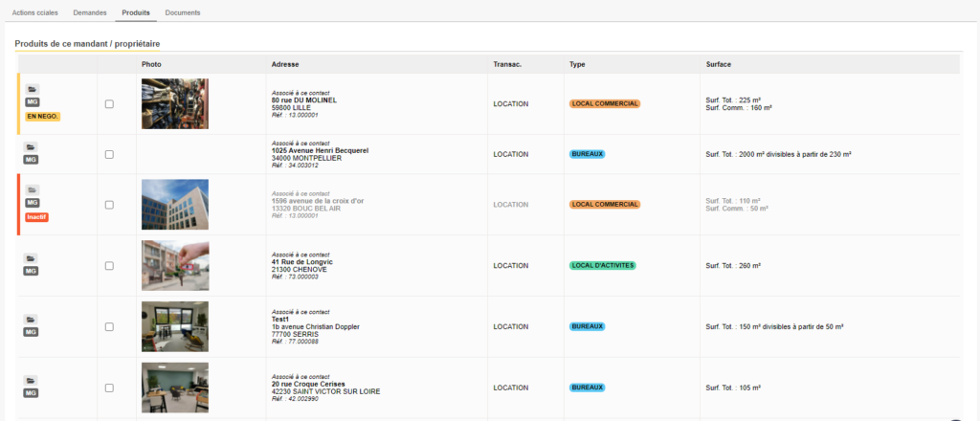
Task: Click the yellow EN NEGO. status badge
Action: click(x=42, y=116)
